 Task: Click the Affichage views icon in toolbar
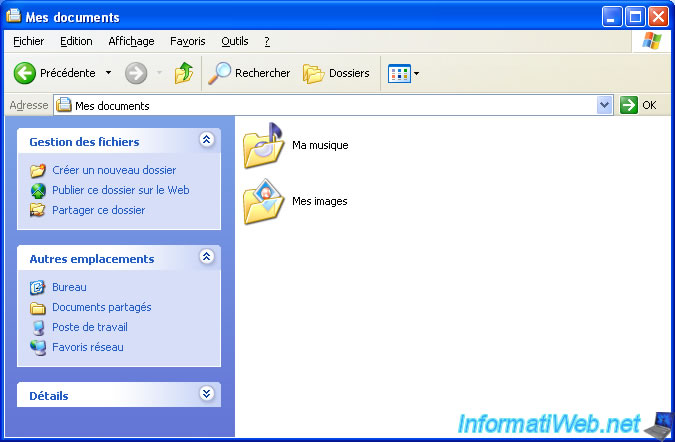click(x=399, y=74)
